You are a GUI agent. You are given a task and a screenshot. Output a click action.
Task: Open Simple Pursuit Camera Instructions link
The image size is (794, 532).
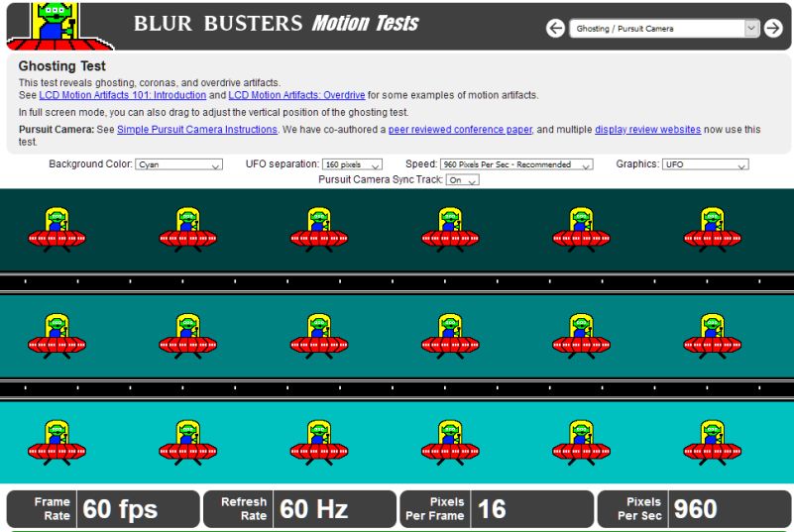(197, 130)
